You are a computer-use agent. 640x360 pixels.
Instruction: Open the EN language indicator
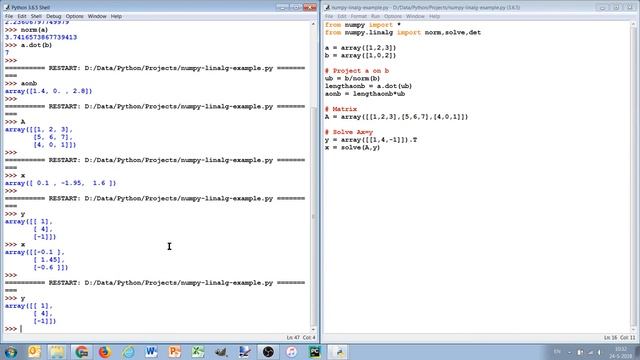point(557,352)
